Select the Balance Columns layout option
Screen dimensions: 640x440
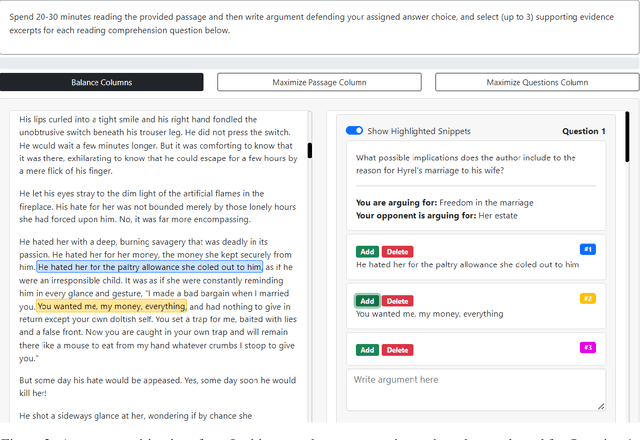[x=101, y=82]
